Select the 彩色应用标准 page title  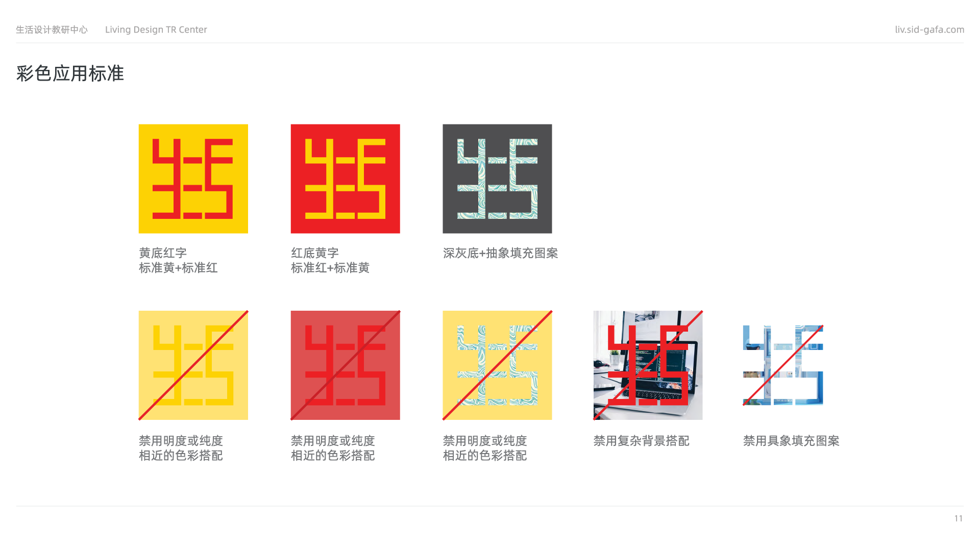coord(70,73)
